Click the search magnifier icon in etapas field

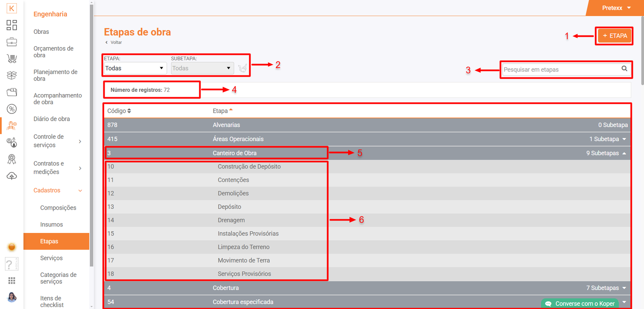pyautogui.click(x=624, y=69)
